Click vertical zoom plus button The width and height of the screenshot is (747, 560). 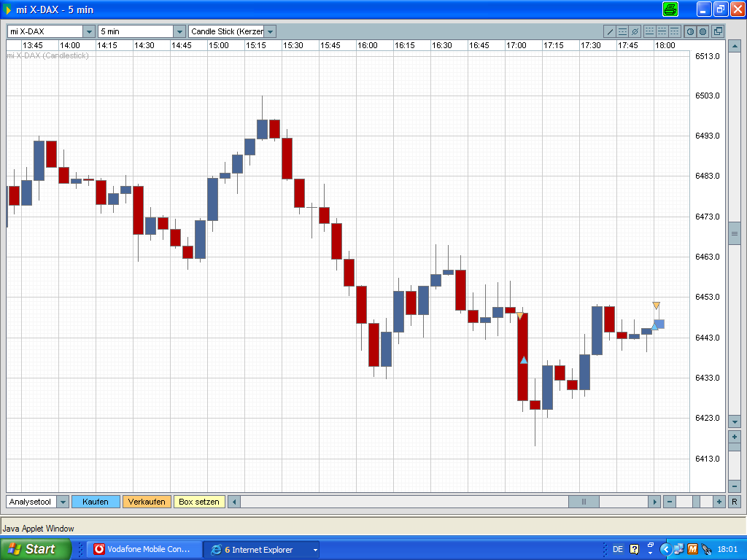734,437
